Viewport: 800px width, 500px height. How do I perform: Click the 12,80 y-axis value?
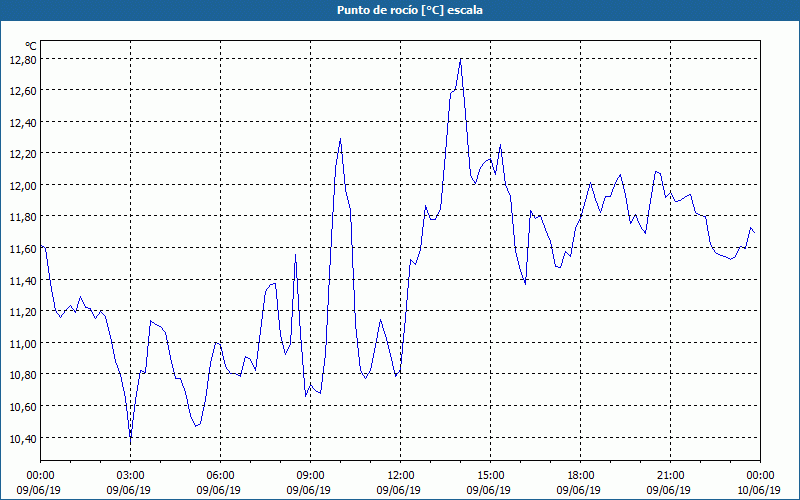[23, 60]
